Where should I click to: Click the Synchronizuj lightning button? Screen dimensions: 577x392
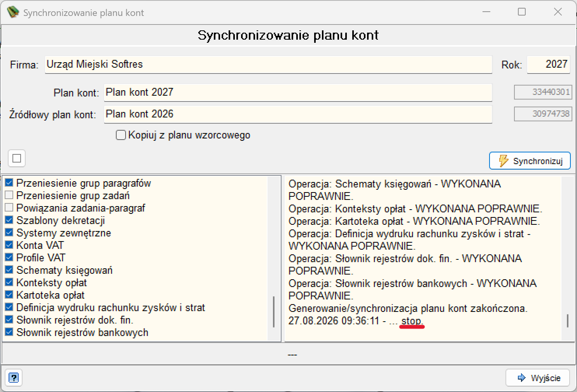click(x=530, y=161)
